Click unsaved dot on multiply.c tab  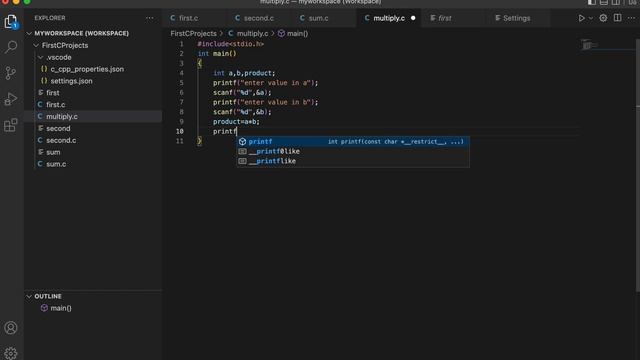[x=413, y=18]
